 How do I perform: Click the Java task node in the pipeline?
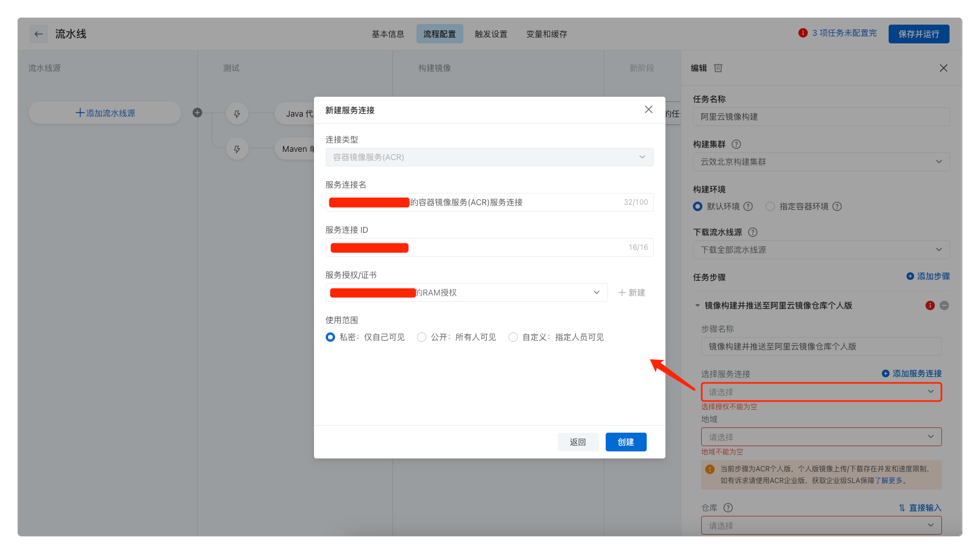[295, 114]
